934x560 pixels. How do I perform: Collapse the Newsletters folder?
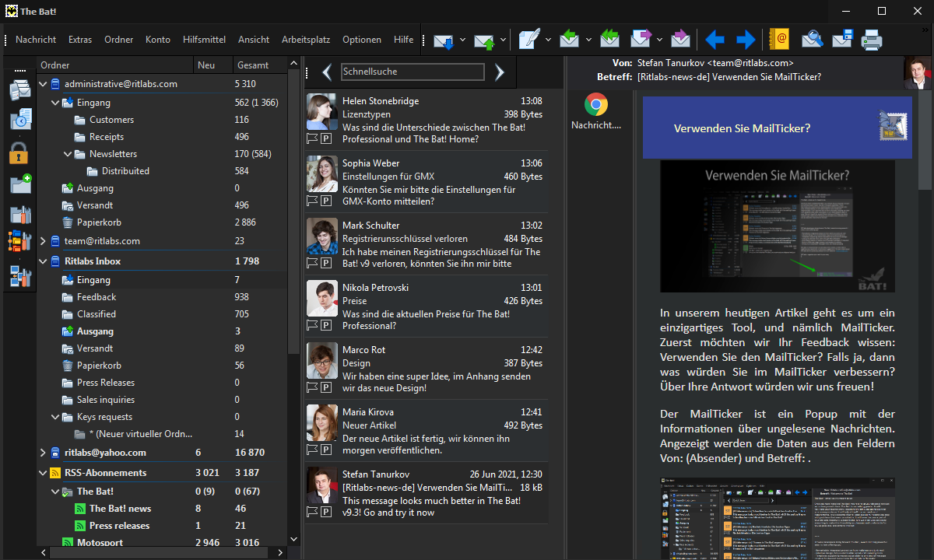(68, 154)
